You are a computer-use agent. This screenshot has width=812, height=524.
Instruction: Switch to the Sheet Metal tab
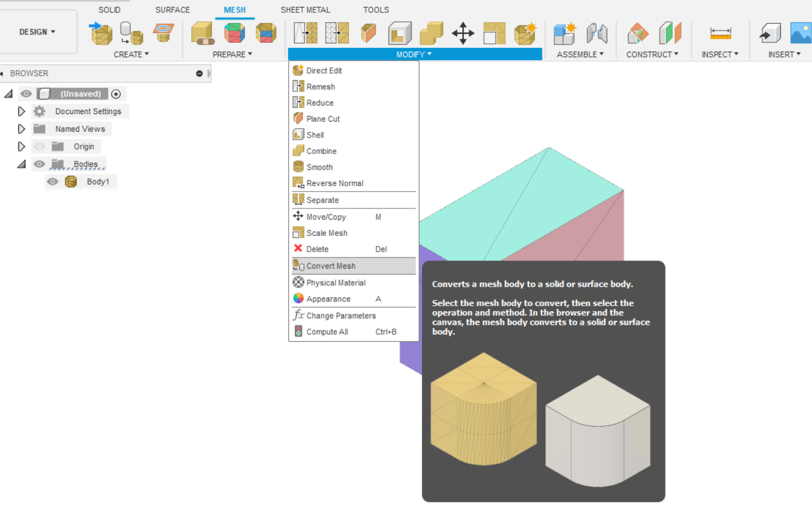tap(305, 9)
